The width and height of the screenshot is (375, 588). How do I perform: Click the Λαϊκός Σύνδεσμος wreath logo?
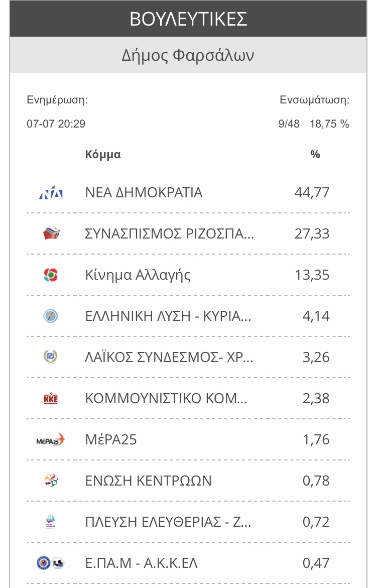tap(51, 357)
